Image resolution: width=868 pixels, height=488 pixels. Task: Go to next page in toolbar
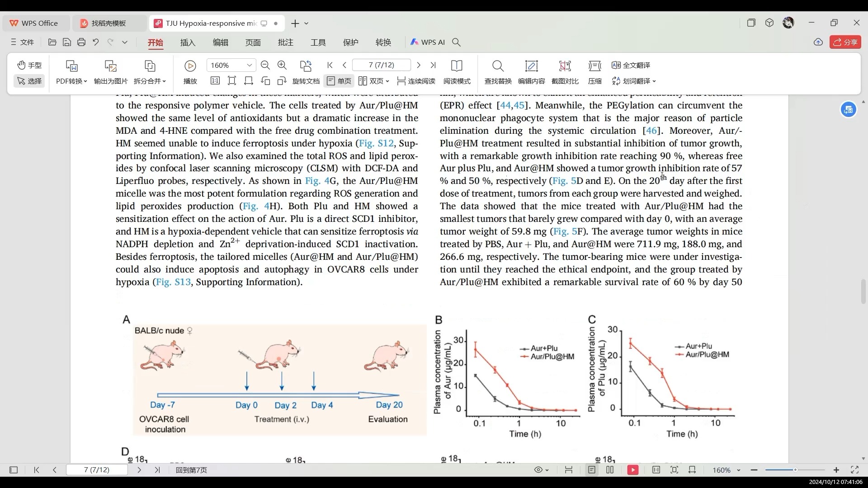coord(419,65)
